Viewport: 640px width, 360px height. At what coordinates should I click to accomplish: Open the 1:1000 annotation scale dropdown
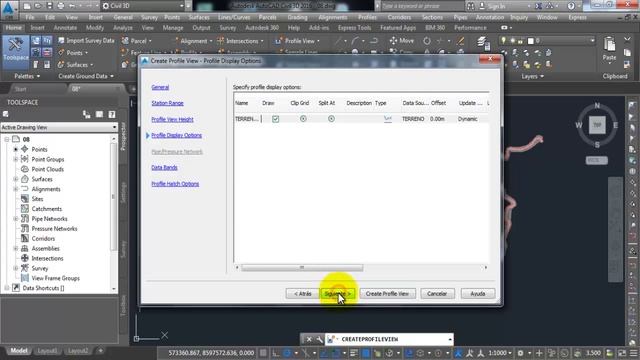tap(501, 353)
